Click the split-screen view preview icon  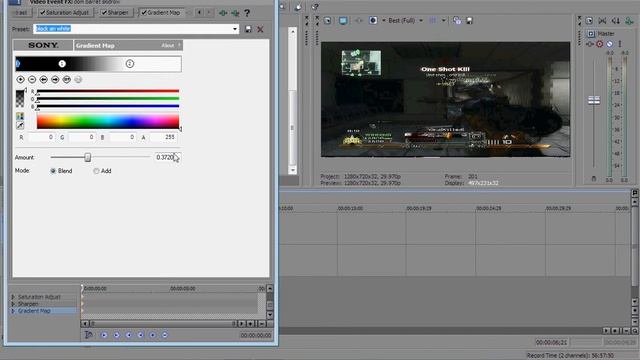coord(373,20)
